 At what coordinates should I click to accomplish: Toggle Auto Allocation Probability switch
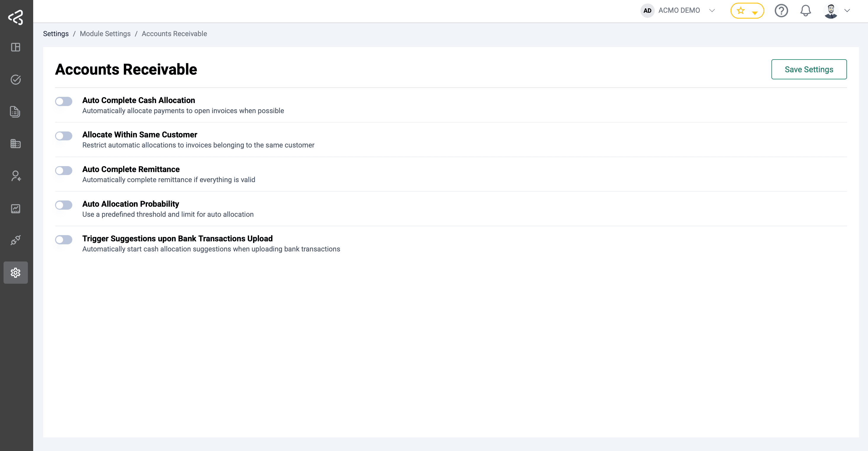click(64, 205)
